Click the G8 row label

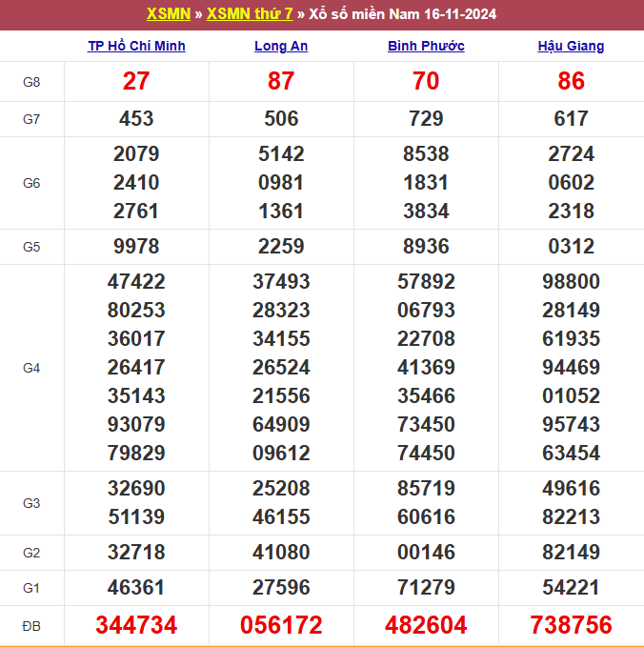click(31, 82)
